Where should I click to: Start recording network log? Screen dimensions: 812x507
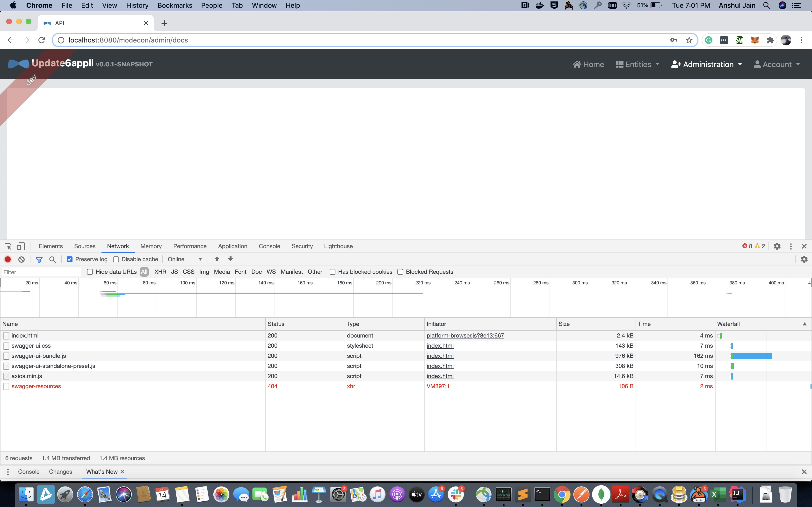point(8,259)
